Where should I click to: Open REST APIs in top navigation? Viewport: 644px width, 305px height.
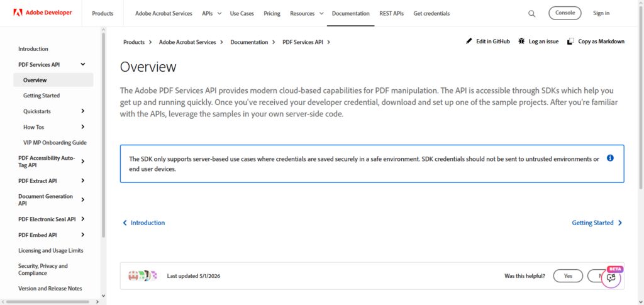tap(391, 14)
